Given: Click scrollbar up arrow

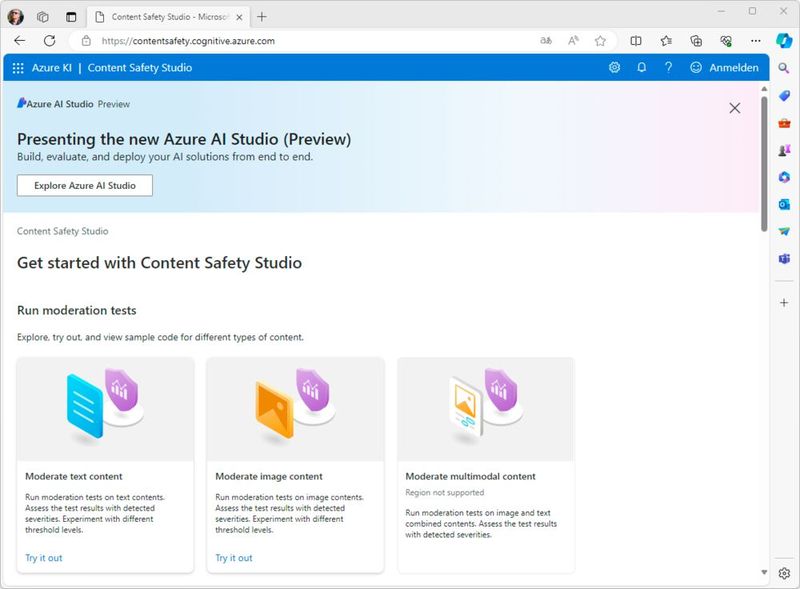Looking at the screenshot, I should (x=764, y=89).
